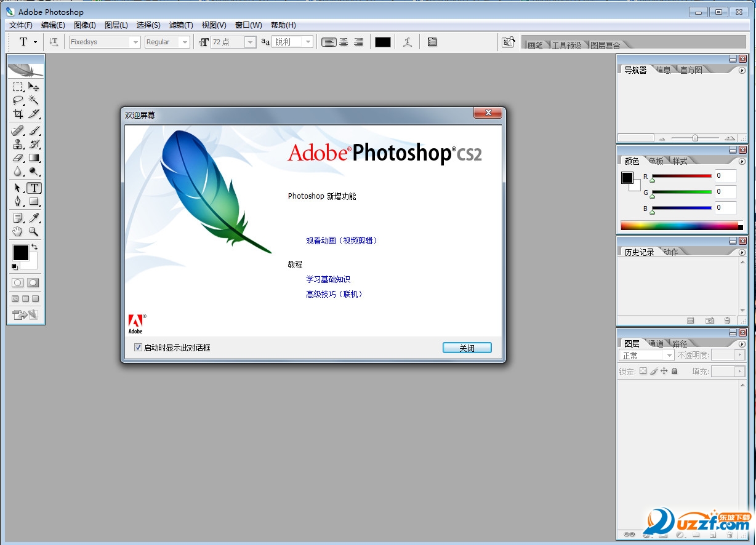
Task: Switch to the 直方图 tab
Action: (x=691, y=70)
